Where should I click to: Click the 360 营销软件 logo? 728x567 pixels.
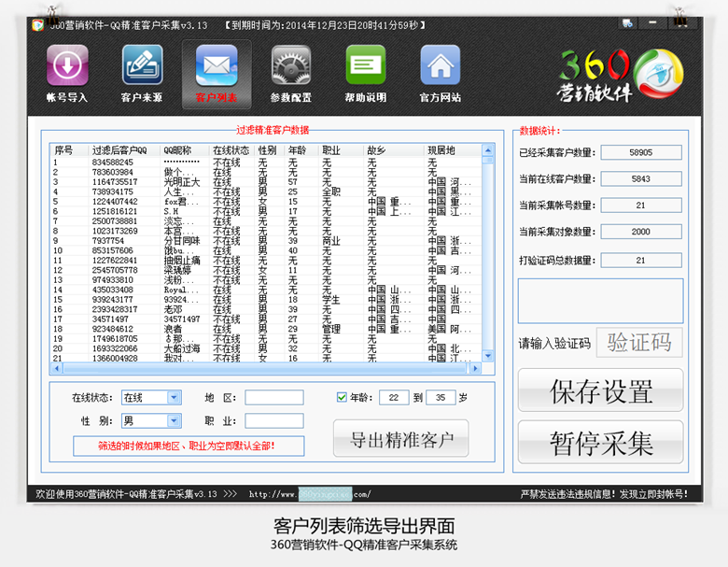pos(621,75)
